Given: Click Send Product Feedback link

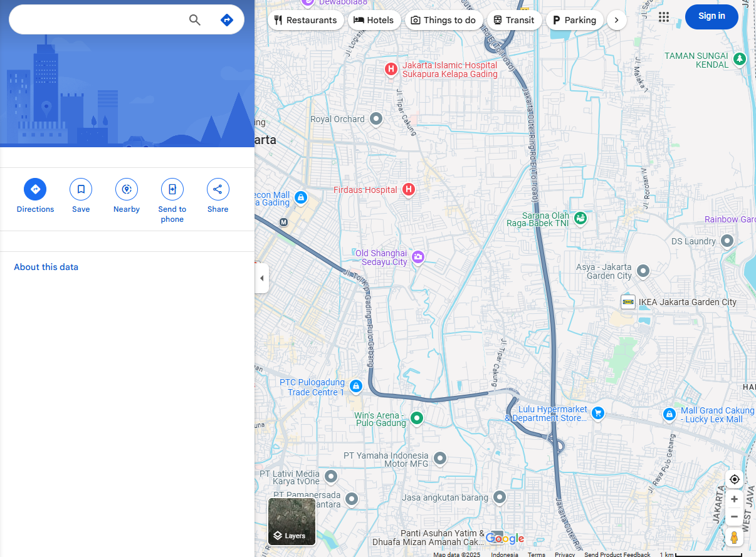Looking at the screenshot, I should [x=617, y=554].
